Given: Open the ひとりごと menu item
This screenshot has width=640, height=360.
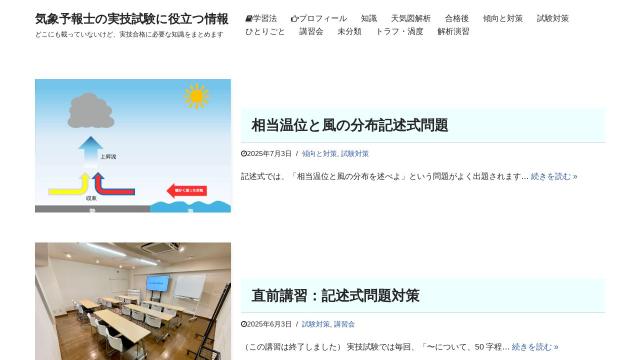Looking at the screenshot, I should [265, 31].
